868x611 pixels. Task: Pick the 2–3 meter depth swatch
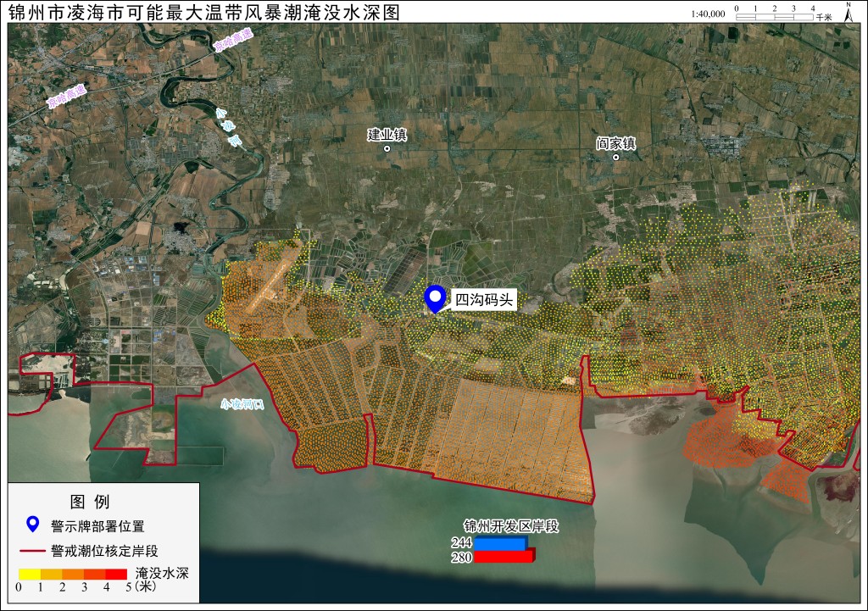tap(73, 574)
